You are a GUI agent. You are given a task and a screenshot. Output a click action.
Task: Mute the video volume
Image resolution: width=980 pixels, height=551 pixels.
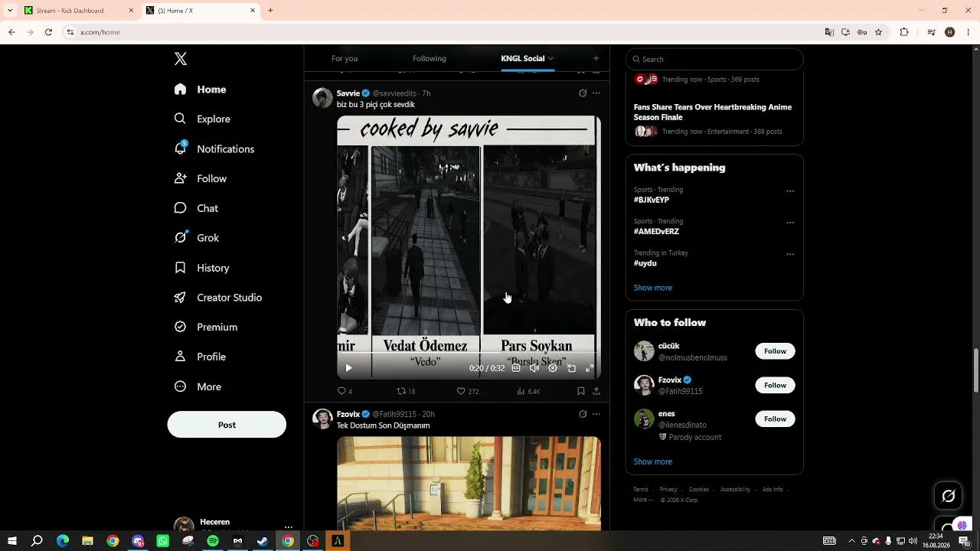point(534,368)
